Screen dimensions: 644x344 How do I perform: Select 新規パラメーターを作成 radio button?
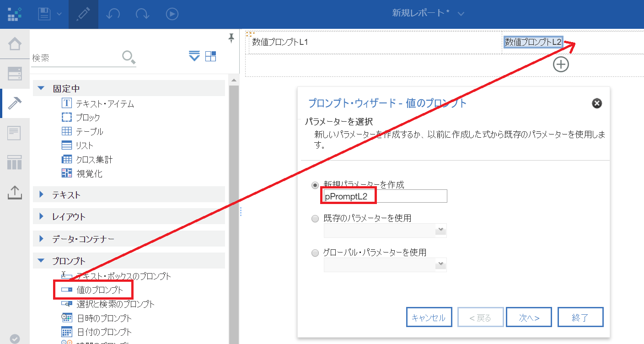pyautogui.click(x=315, y=185)
